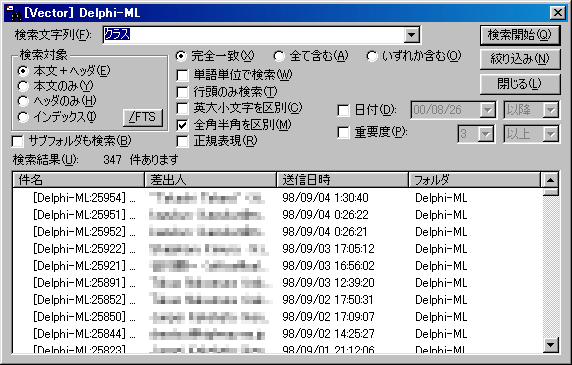The height and width of the screenshot is (365, 572).
Task: Open the 重要度 level number dropdown
Action: tap(486, 134)
